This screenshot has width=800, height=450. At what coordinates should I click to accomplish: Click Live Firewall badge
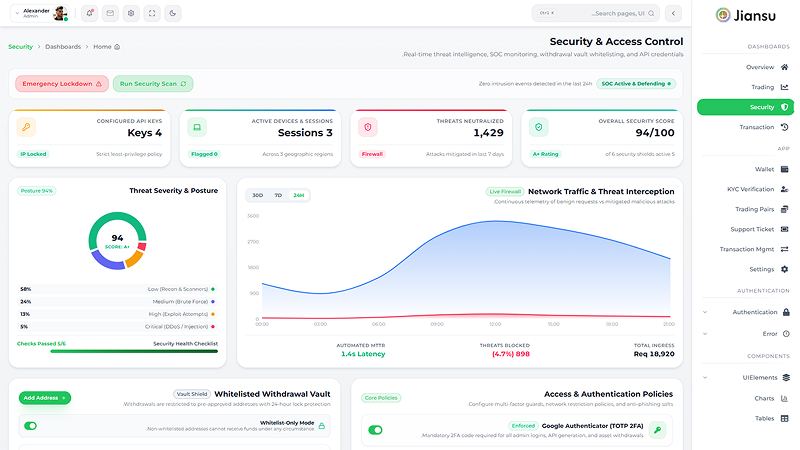(505, 192)
